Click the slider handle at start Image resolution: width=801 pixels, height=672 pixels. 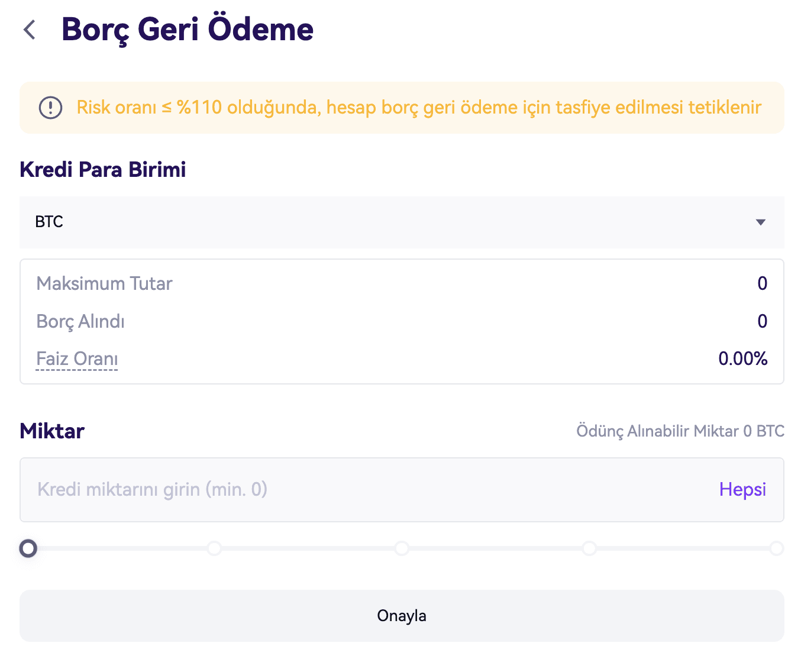tap(28, 549)
